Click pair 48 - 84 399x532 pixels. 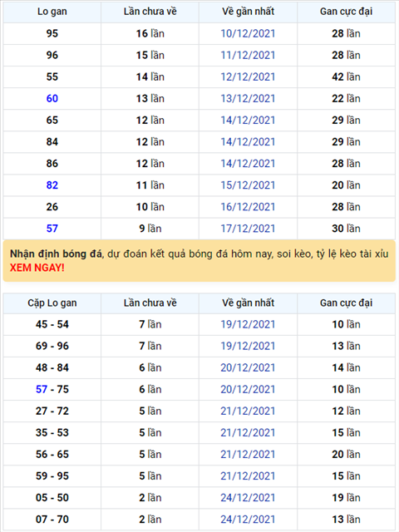(52, 367)
